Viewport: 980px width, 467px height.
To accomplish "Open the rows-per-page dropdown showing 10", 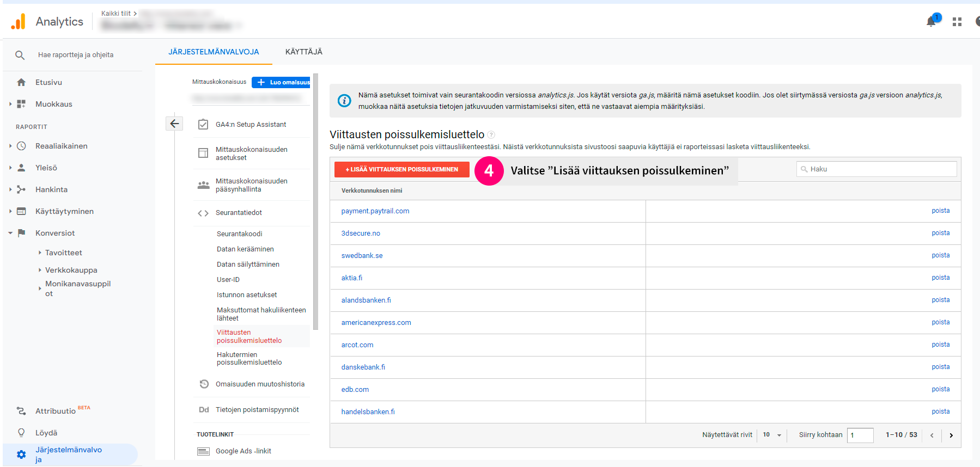I will pyautogui.click(x=772, y=435).
